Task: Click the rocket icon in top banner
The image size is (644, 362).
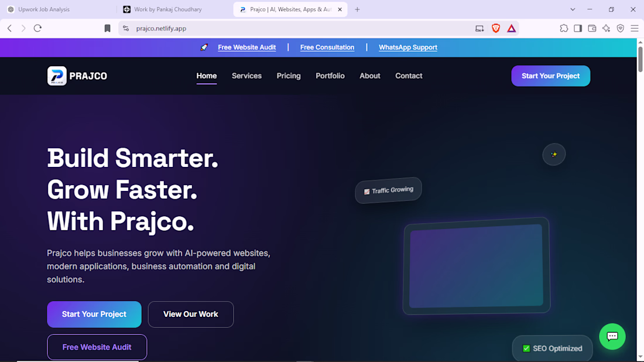Action: click(204, 47)
